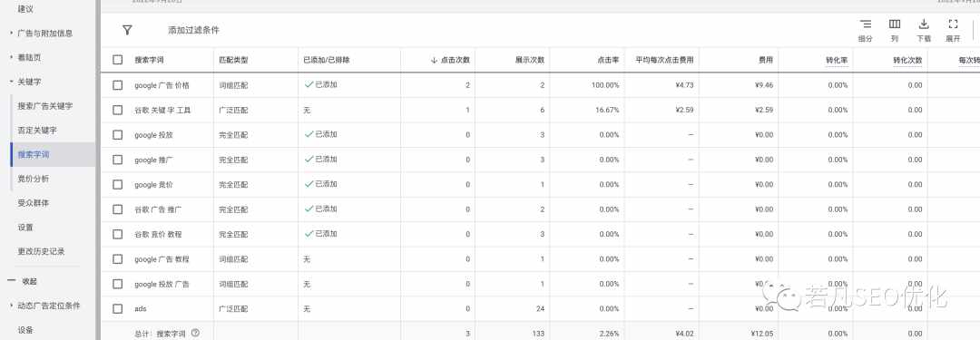Click the 转化率 column header
Image resolution: width=980 pixels, height=340 pixels.
pyautogui.click(x=837, y=61)
